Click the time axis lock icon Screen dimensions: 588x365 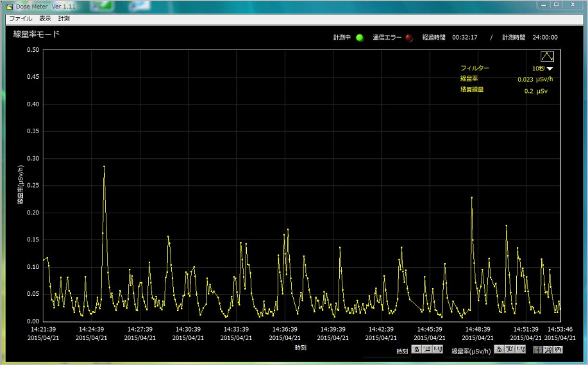(x=416, y=350)
